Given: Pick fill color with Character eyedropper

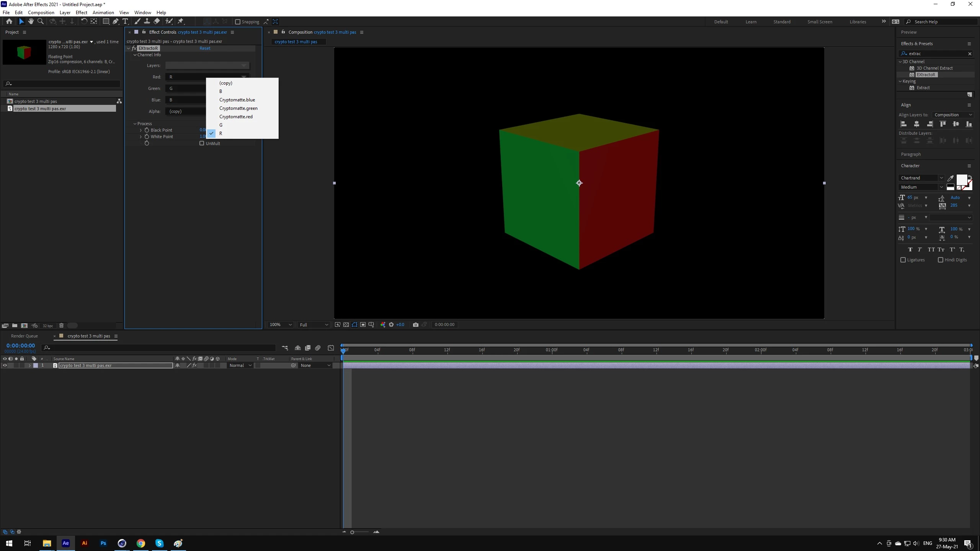Looking at the screenshot, I should point(950,178).
